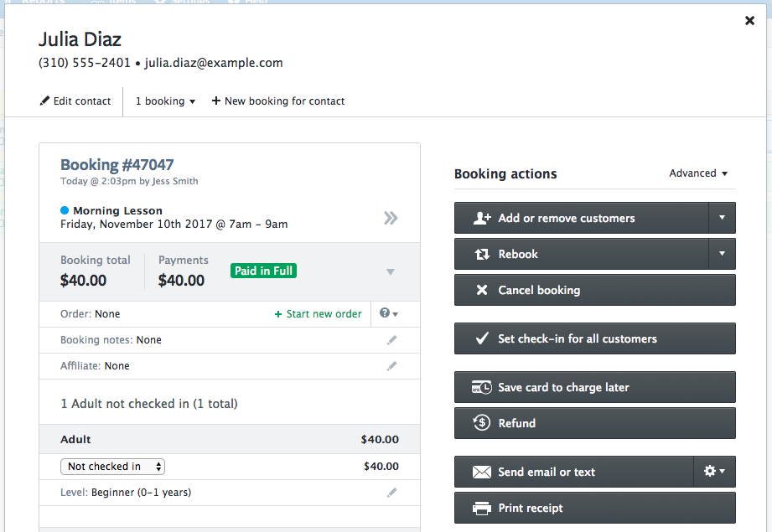This screenshot has height=532, width=772.
Task: Expand the Advanced booking actions menu
Action: click(x=698, y=173)
